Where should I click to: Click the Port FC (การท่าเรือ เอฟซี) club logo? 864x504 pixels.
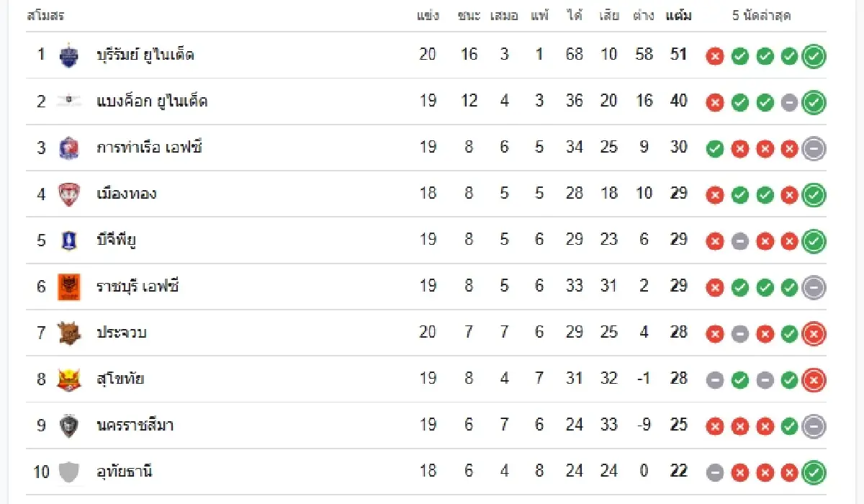pyautogui.click(x=68, y=148)
